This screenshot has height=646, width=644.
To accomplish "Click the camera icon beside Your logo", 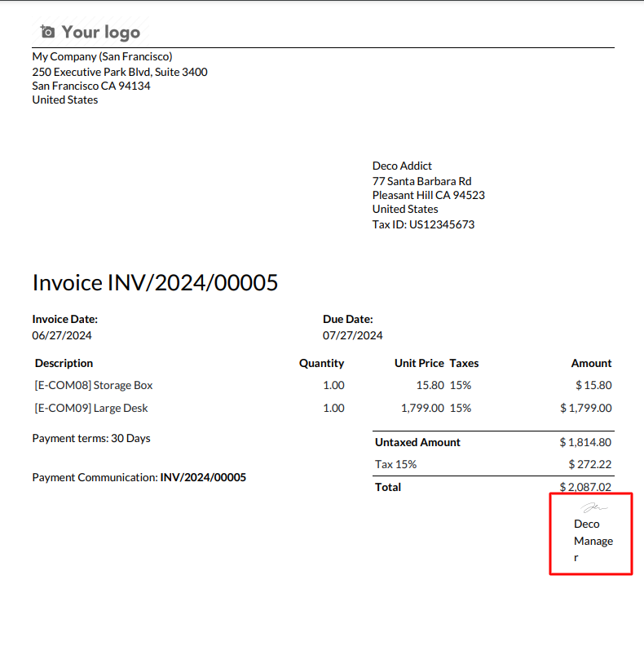I will (x=47, y=32).
